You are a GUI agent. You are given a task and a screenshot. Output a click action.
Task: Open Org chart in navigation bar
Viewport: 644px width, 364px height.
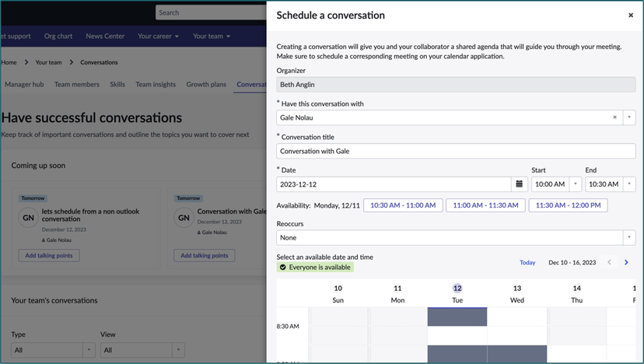[x=58, y=36]
